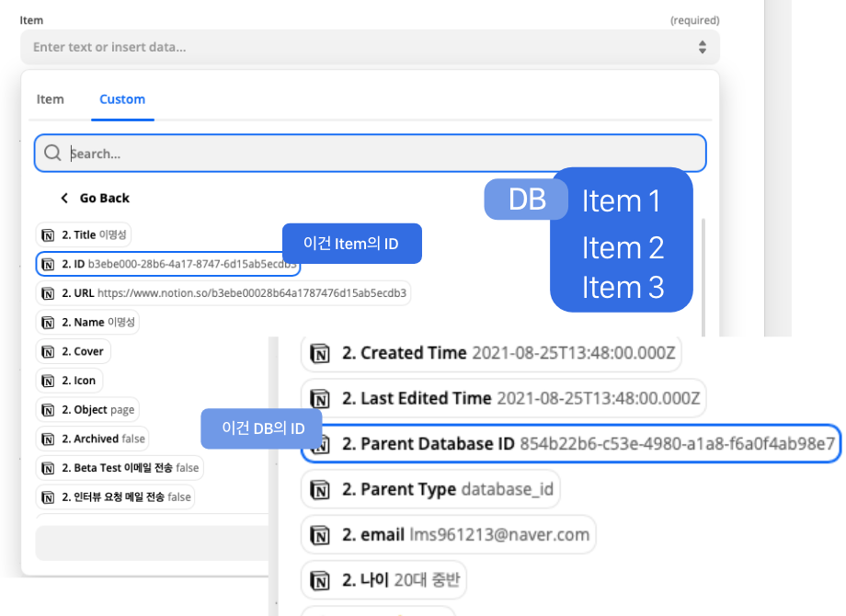
Task: Click the Notion icon beside 2. Cover
Action: click(48, 352)
